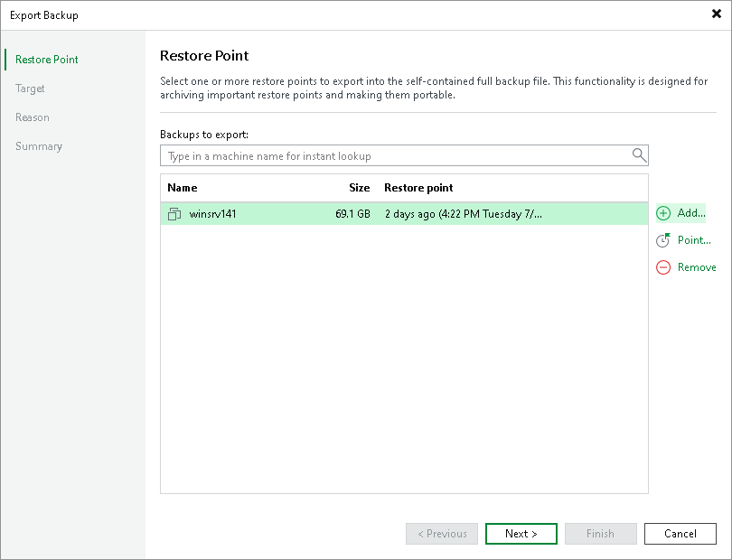Sort backups by Size column header

360,188
